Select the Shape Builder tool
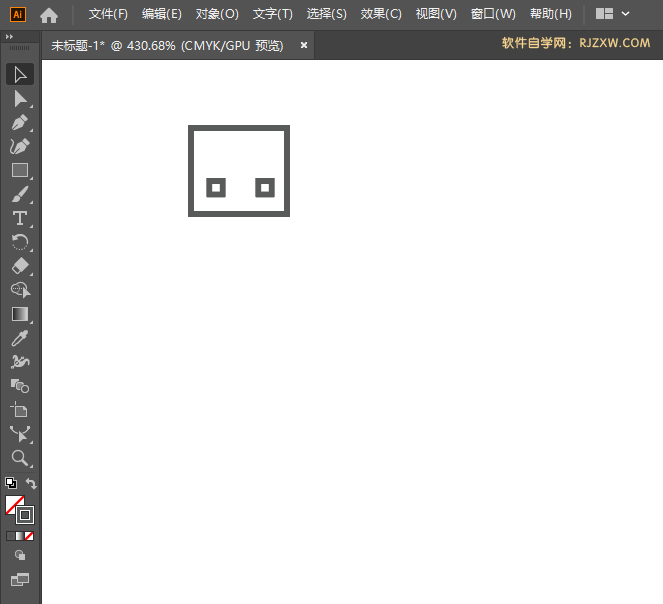This screenshot has width=663, height=604. point(20,290)
